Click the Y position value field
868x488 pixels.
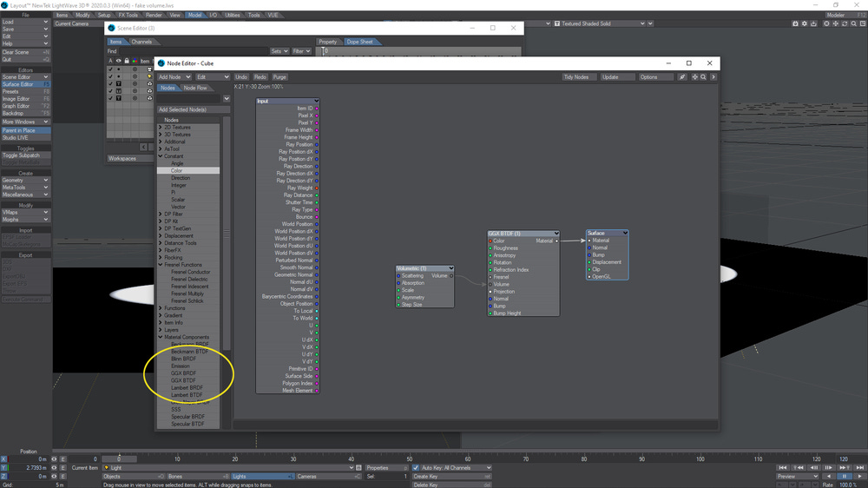click(29, 467)
